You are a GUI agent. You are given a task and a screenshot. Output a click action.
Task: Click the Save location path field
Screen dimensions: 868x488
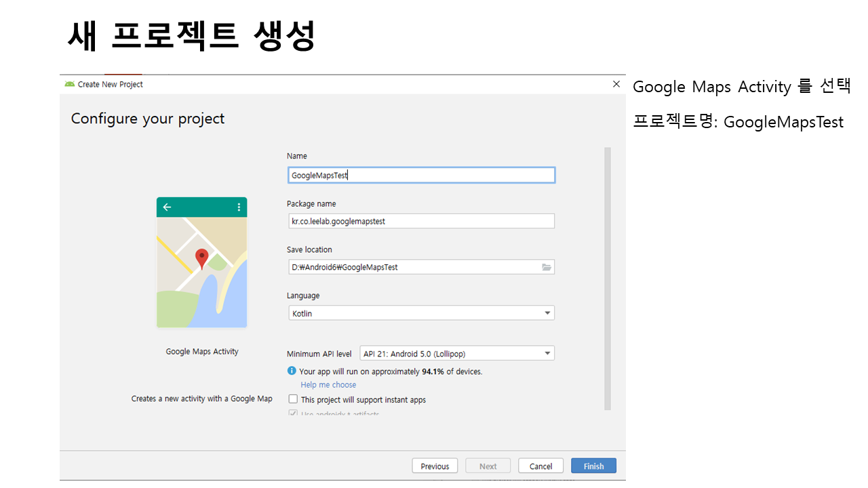pos(414,267)
